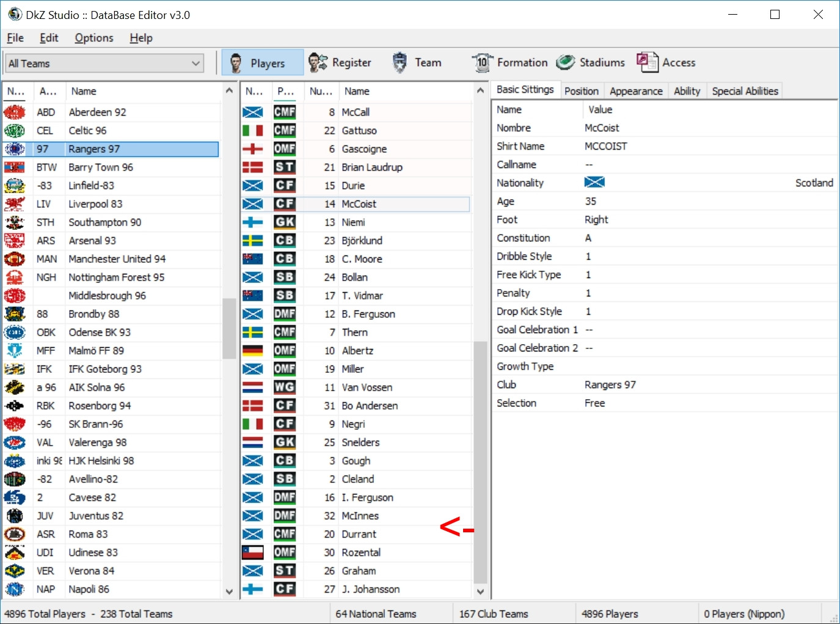Image resolution: width=840 pixels, height=624 pixels.
Task: Select player Gough in player list
Action: pyautogui.click(x=356, y=460)
